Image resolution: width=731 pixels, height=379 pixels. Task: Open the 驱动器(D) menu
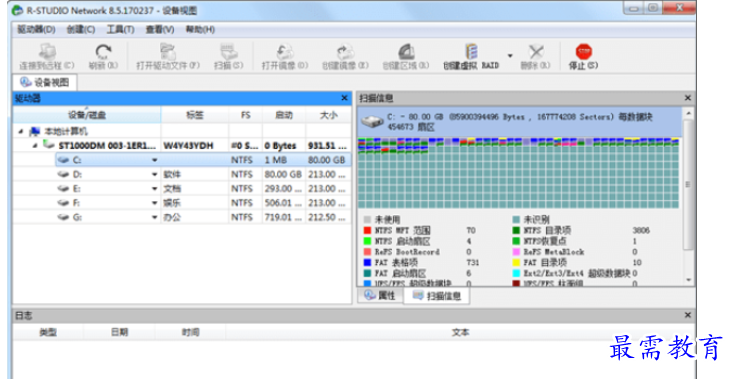(36, 29)
